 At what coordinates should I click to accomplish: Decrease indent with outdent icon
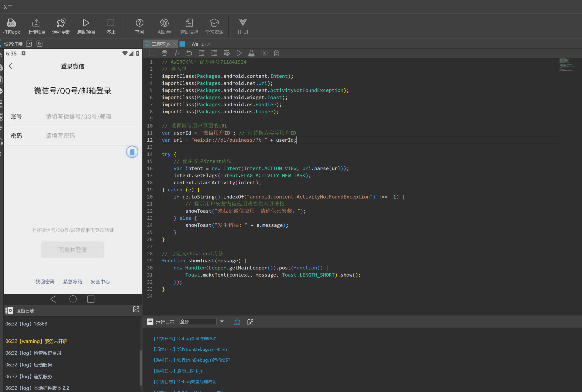tap(202, 53)
